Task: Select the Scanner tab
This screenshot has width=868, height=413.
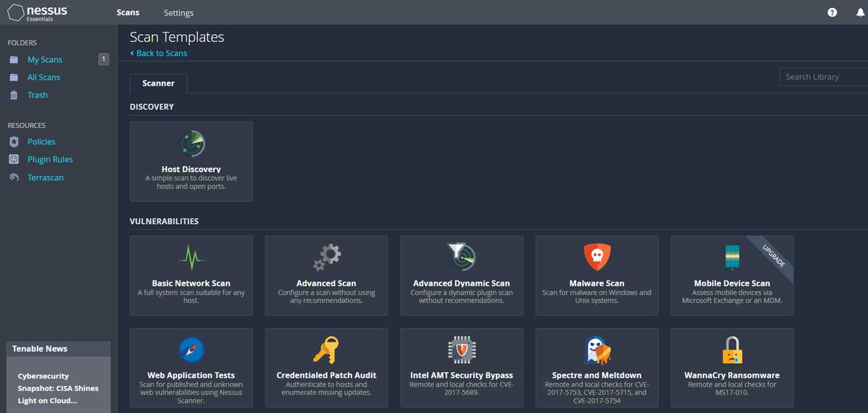Action: point(158,84)
